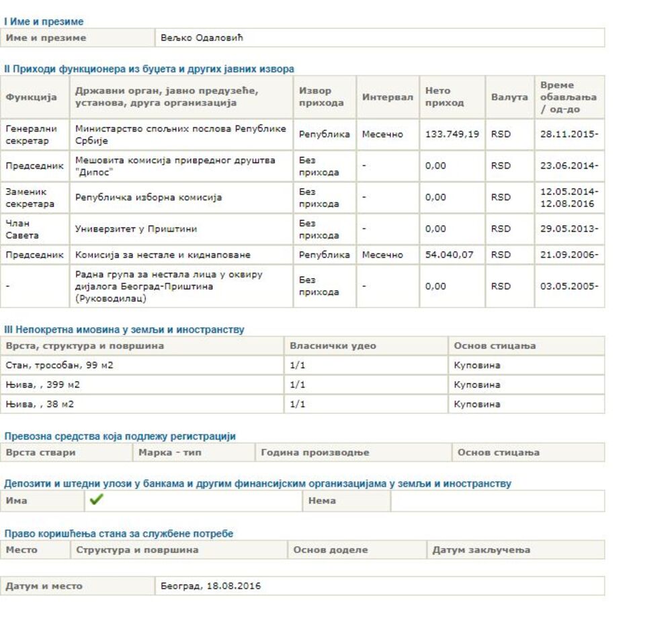Select the net income value 54.040,07

click(449, 255)
